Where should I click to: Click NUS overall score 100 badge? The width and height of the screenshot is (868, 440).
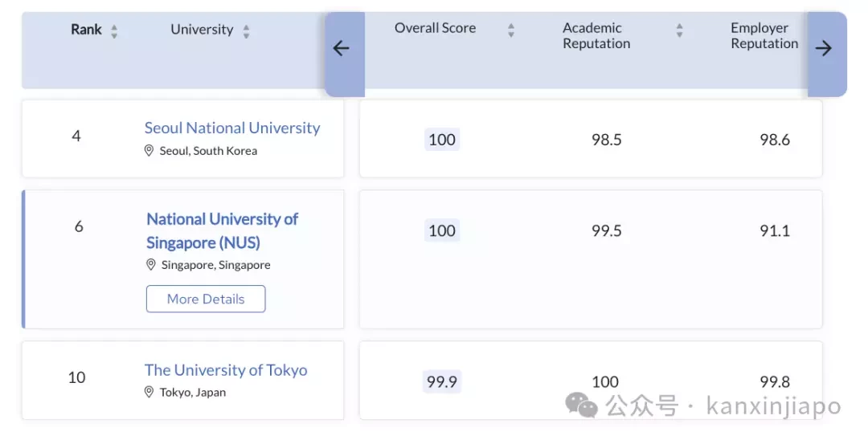(442, 230)
